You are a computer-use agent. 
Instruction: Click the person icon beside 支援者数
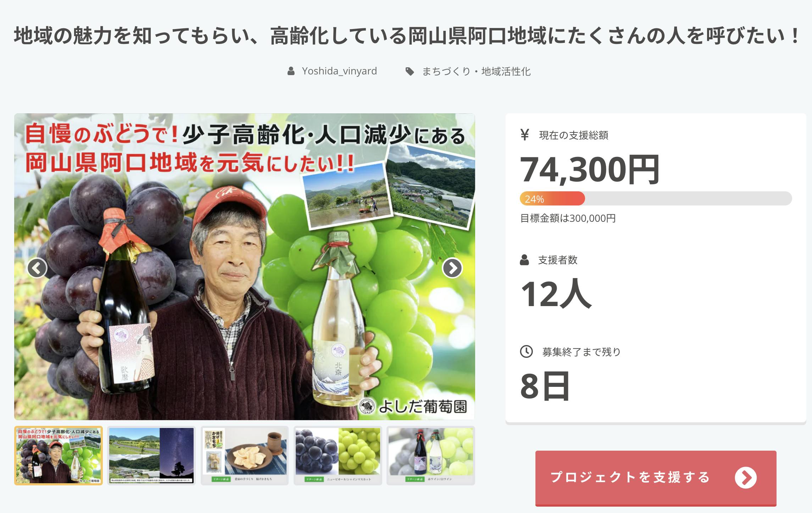point(524,260)
